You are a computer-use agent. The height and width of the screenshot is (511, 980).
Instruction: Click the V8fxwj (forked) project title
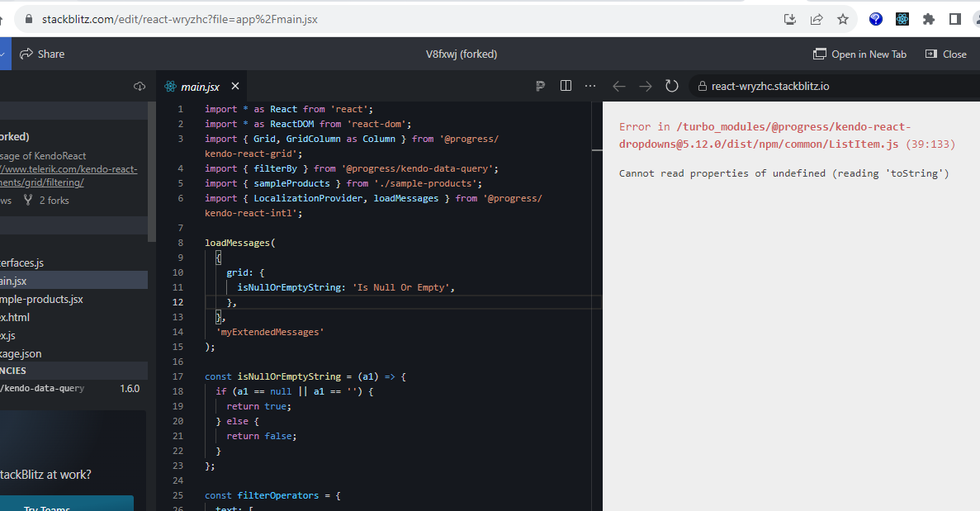[462, 54]
